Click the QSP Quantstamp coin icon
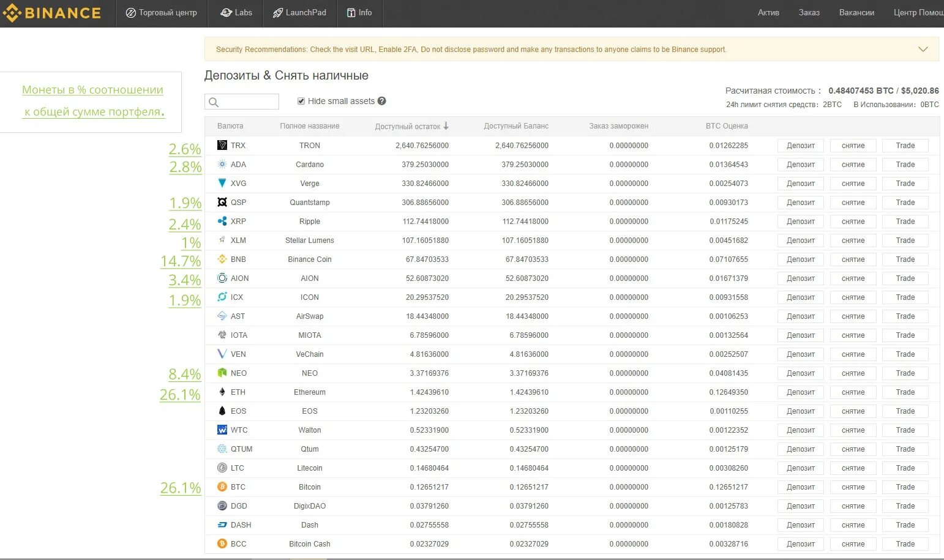The width and height of the screenshot is (944, 560). point(222,203)
